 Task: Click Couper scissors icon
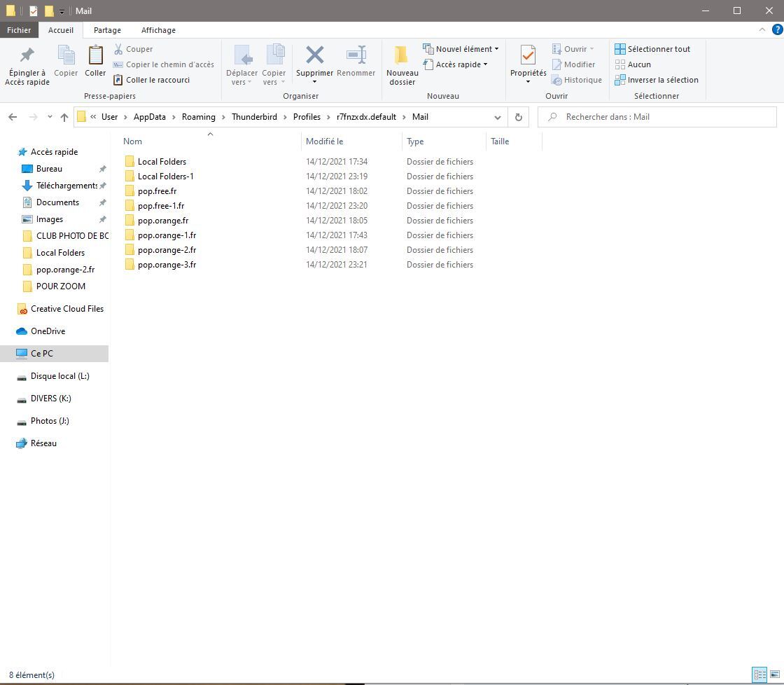click(118, 49)
